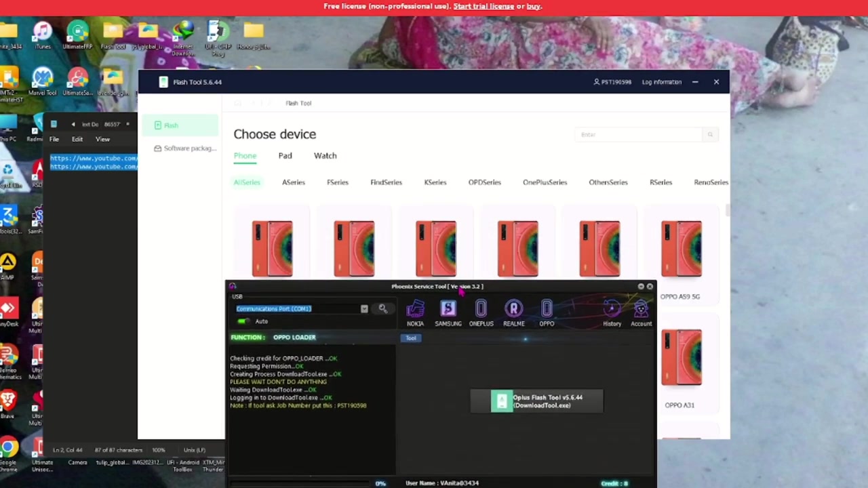Switch to the Pad device tab
Viewport: 868px width, 488px height.
(x=285, y=156)
